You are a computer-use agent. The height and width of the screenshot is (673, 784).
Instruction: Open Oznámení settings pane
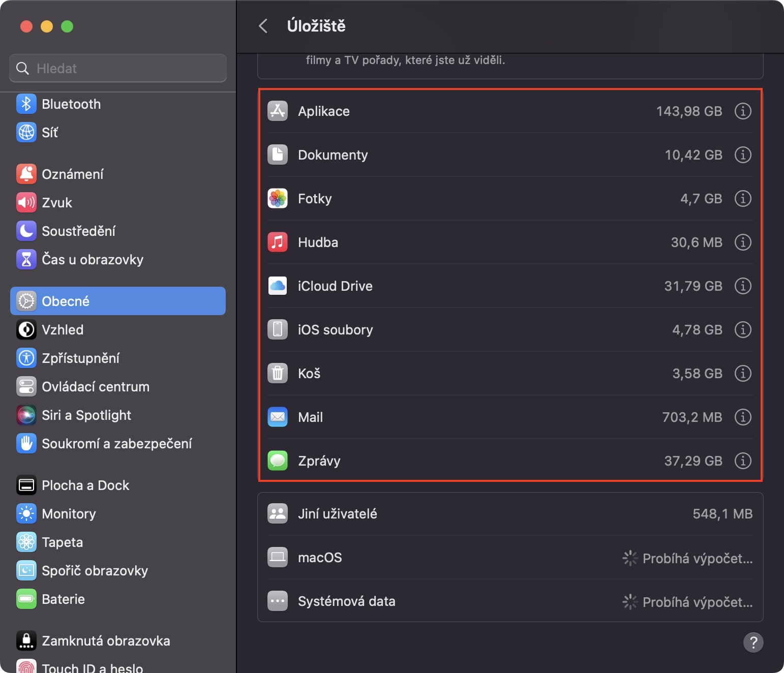[72, 174]
